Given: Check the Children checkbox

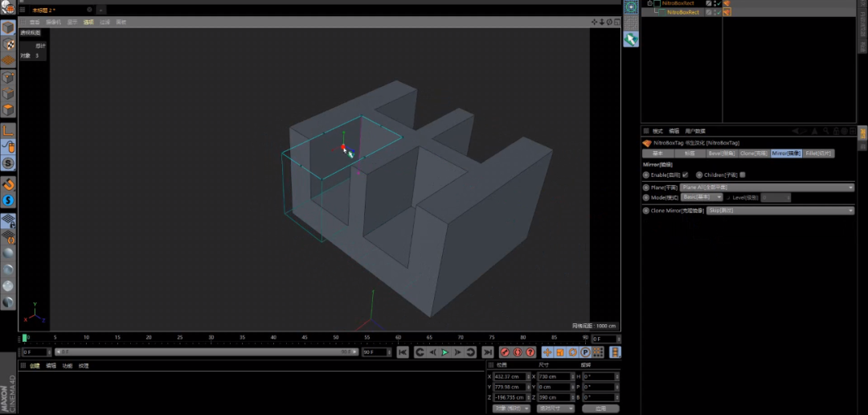Looking at the screenshot, I should pyautogui.click(x=743, y=175).
